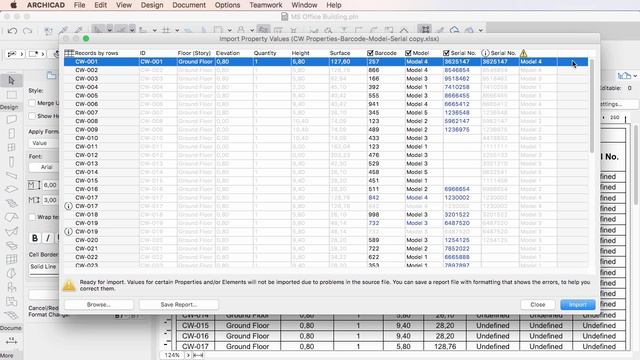The image size is (640, 360).
Task: Open the Teamwork menu
Action: pos(266,5)
